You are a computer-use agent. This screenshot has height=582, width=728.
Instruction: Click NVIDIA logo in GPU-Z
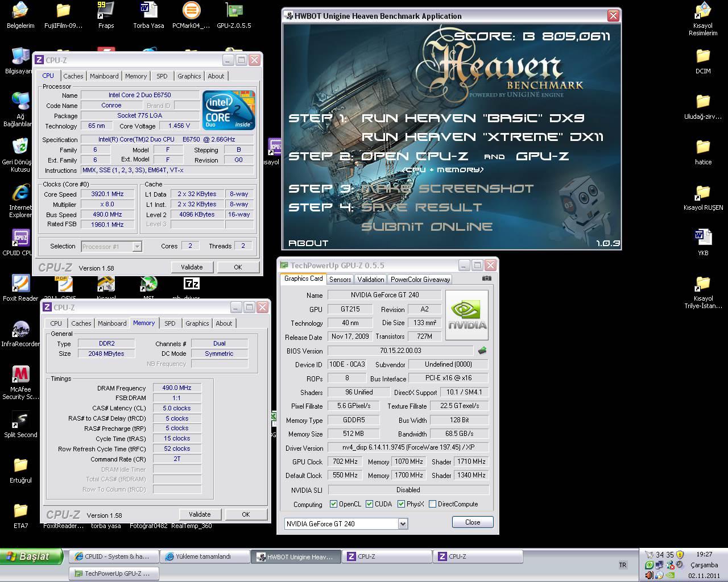466,315
